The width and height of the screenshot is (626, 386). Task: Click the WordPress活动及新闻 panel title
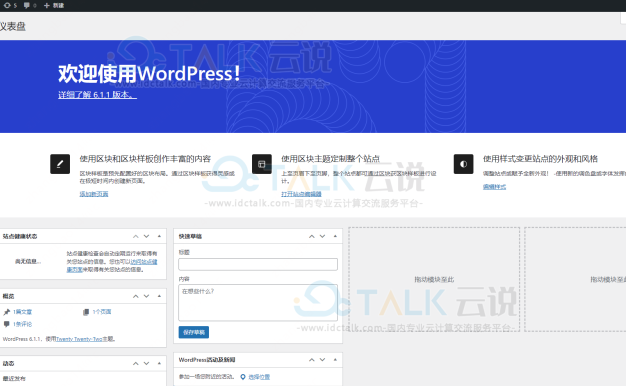(207, 360)
